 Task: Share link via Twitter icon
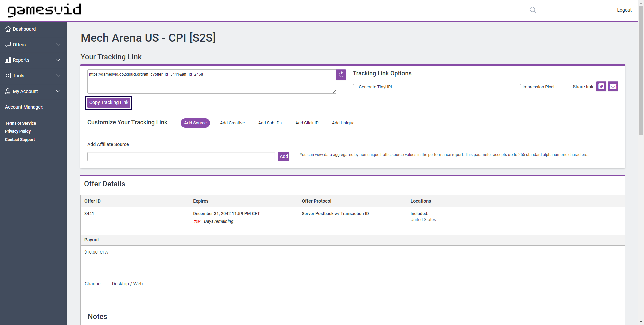point(601,87)
